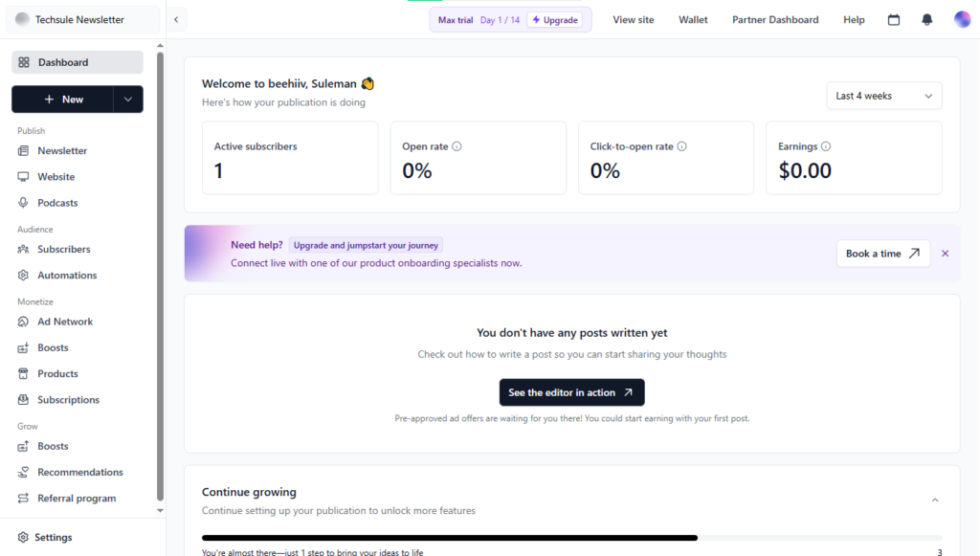The image size is (980, 556).
Task: Open the Help menu
Action: pos(854,20)
